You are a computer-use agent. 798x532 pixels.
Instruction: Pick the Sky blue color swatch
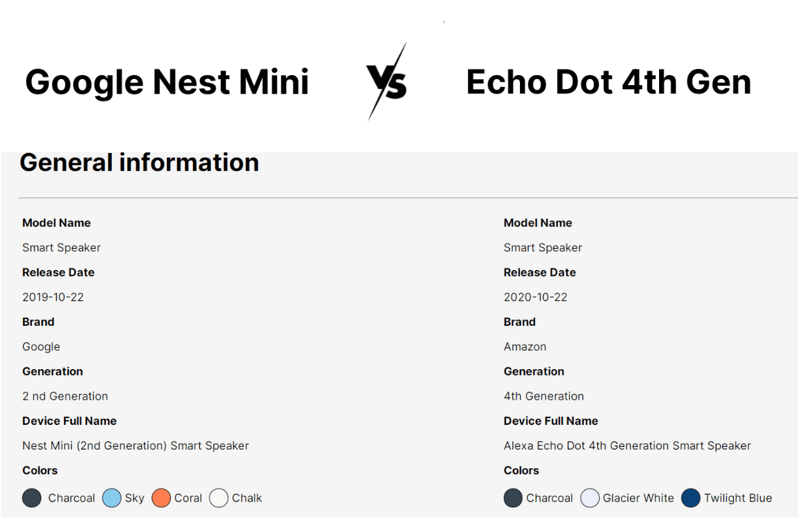pos(112,498)
